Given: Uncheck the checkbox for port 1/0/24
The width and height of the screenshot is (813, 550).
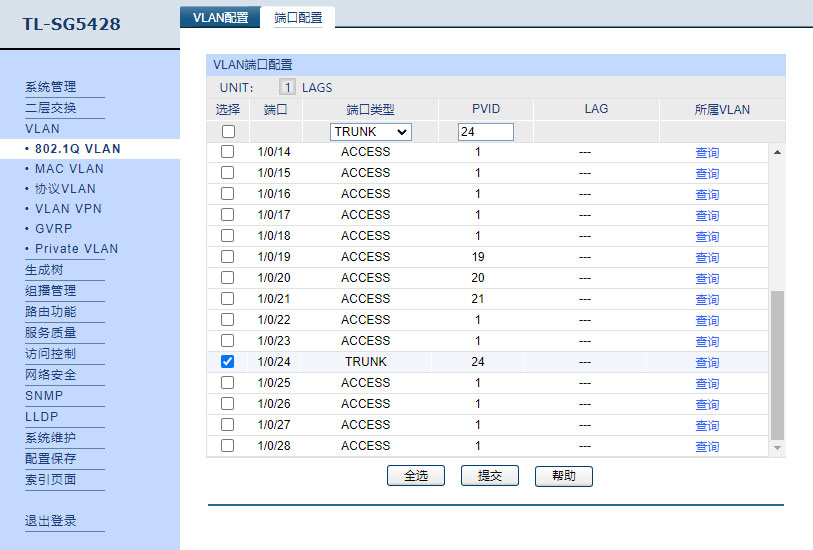Looking at the screenshot, I should click(228, 362).
